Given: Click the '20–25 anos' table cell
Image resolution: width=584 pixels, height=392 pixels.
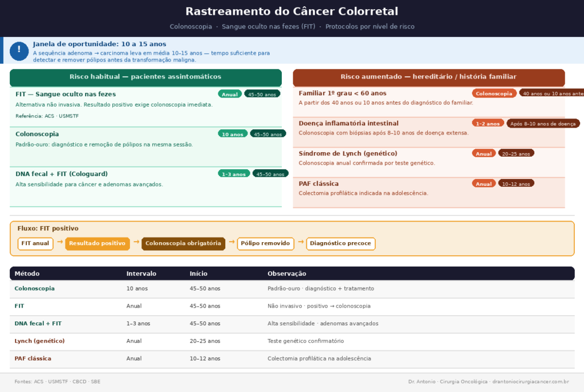Looking at the screenshot, I should (x=205, y=341).
